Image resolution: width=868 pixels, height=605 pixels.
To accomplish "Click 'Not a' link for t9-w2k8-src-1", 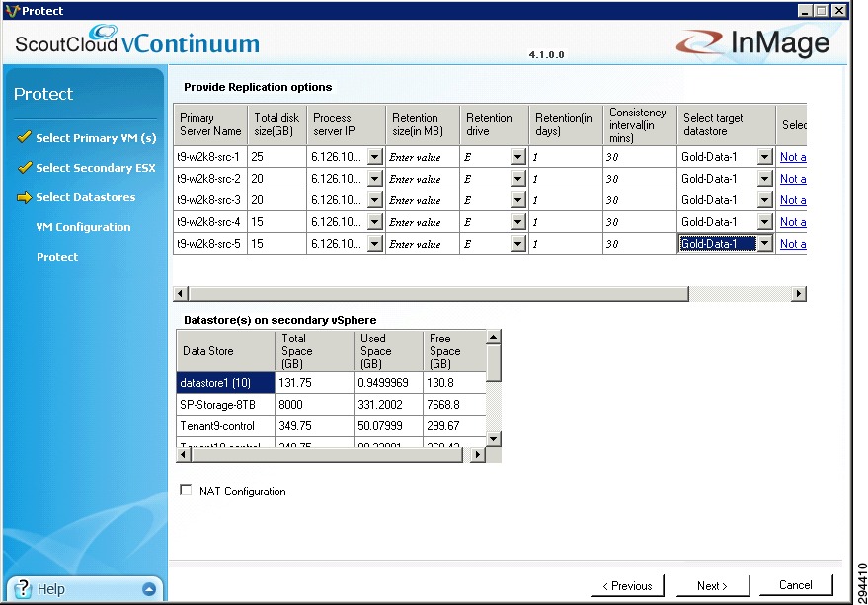I will tap(793, 157).
